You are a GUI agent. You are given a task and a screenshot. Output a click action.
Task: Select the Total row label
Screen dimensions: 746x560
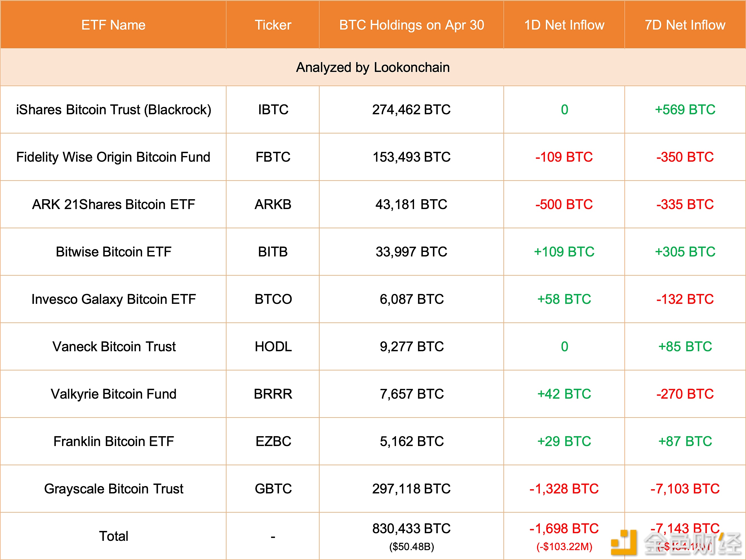coord(113,536)
